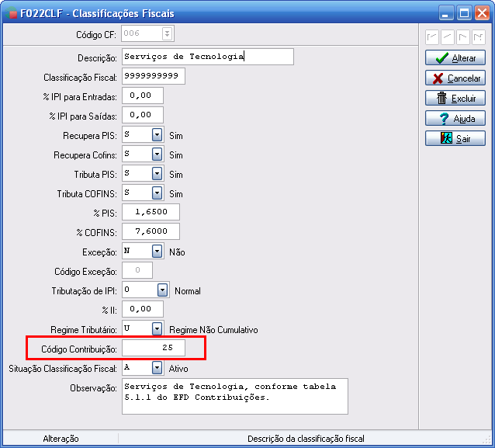Close the F022CLF window

click(482, 13)
